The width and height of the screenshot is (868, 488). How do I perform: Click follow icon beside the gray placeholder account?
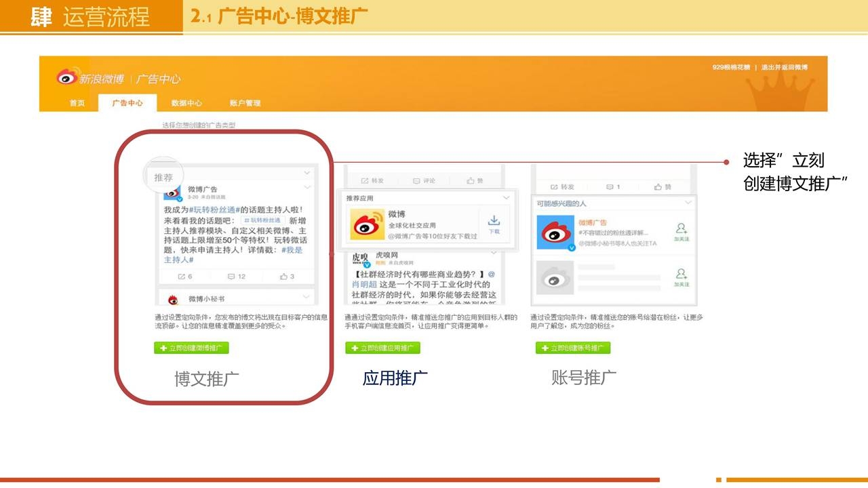coord(681,277)
